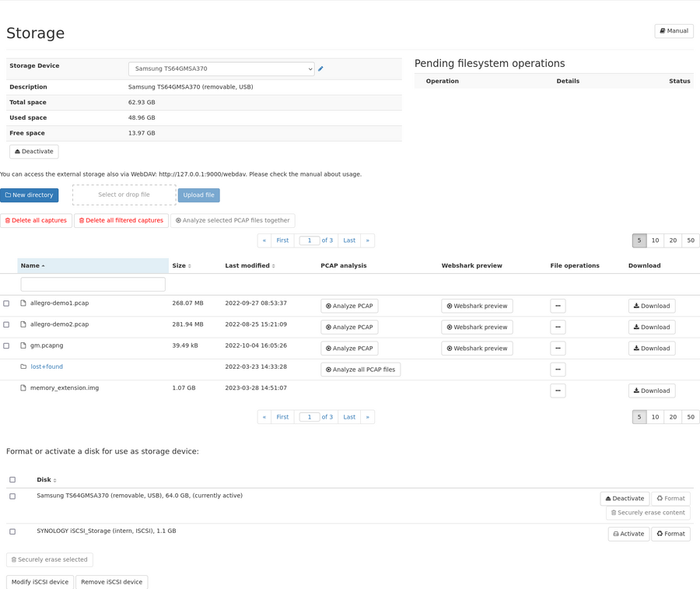Check the allegro-demo2.pcap row checkbox
700x589 pixels.
tap(6, 324)
